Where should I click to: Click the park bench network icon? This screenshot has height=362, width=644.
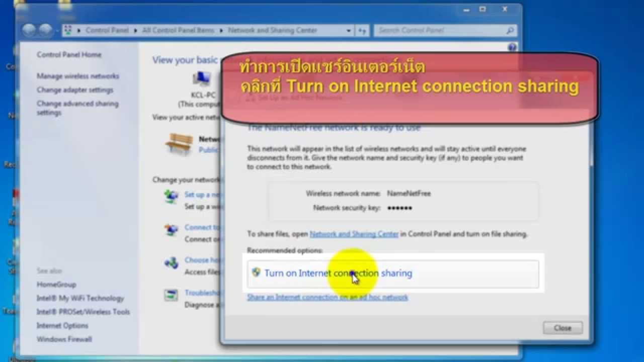(179, 144)
